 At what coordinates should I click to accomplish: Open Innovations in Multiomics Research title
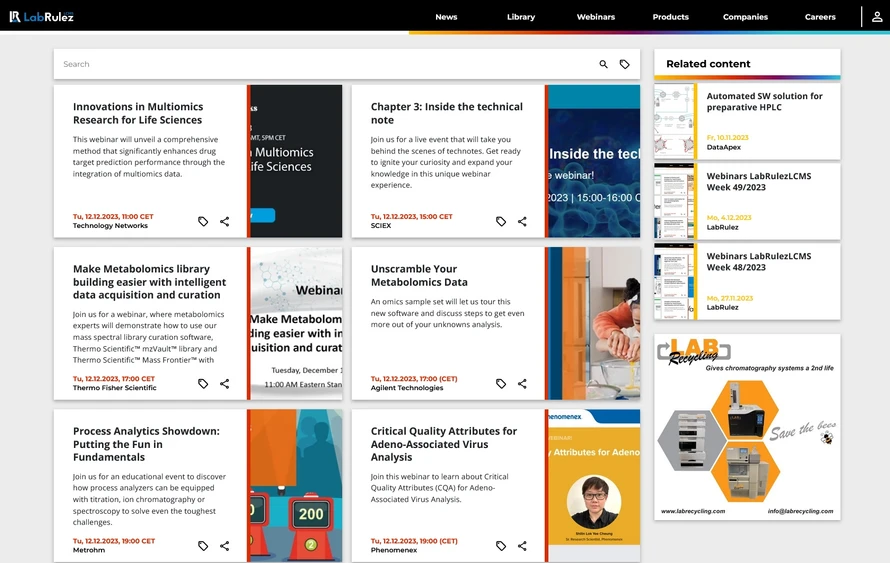click(x=138, y=113)
